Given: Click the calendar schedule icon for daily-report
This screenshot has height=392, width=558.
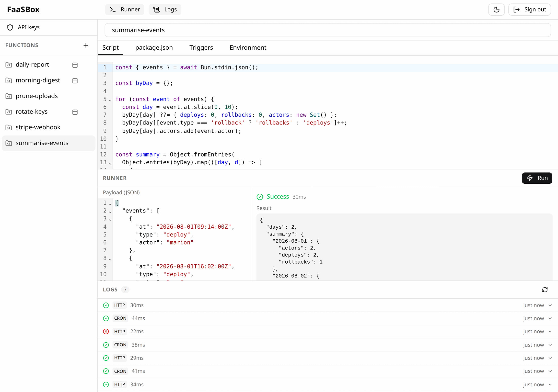Looking at the screenshot, I should click(75, 65).
